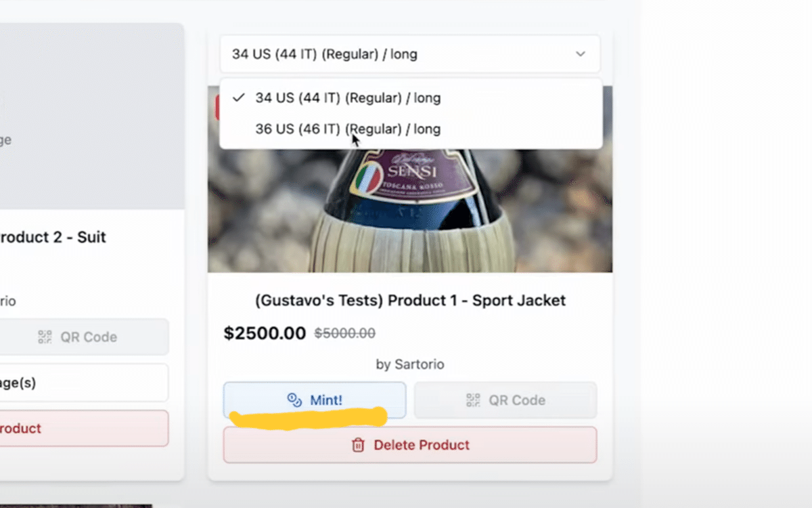Select the 36 US (46 IT) size option

[x=347, y=129]
